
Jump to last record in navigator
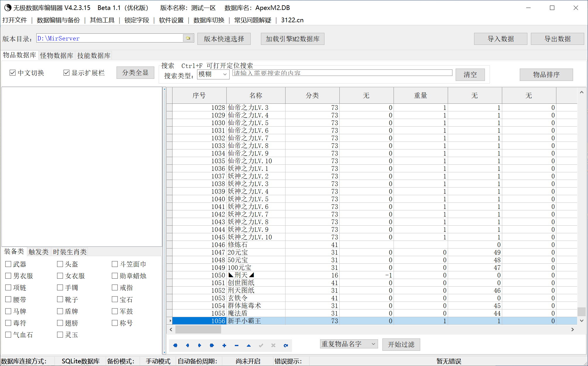point(212,345)
